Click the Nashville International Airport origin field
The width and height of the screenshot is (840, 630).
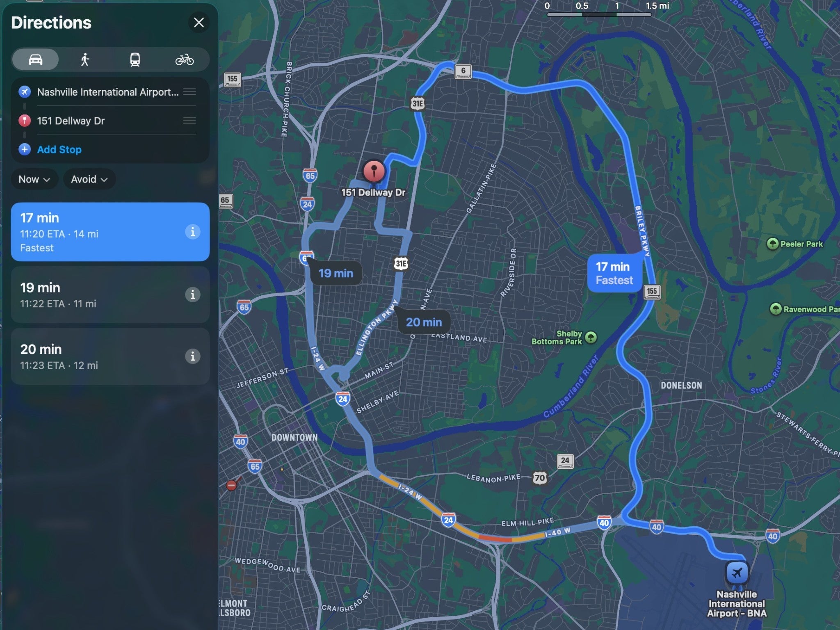pyautogui.click(x=107, y=92)
